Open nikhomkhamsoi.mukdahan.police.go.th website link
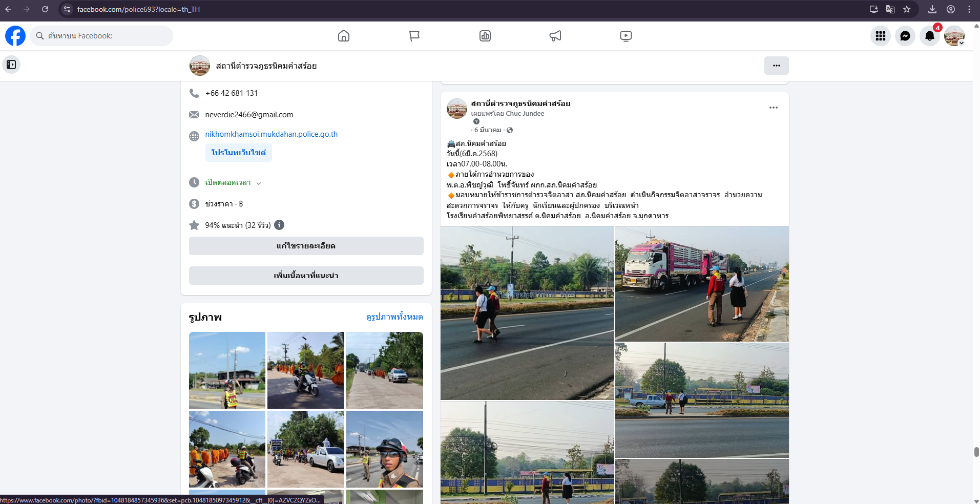Viewport: 980px width, 504px height. coord(271,134)
